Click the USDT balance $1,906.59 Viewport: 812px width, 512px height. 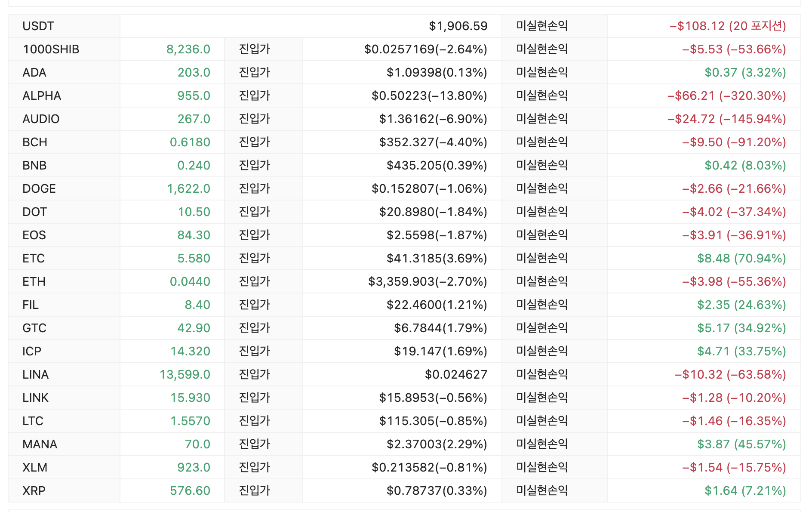pyautogui.click(x=458, y=26)
